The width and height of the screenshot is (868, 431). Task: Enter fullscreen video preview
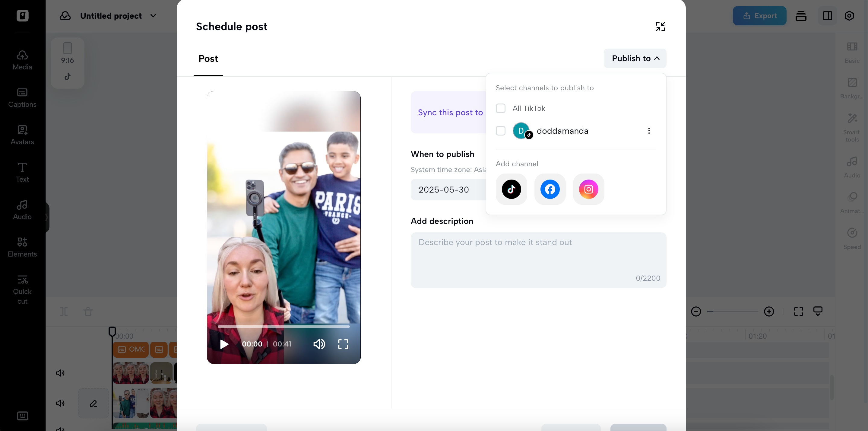(343, 344)
